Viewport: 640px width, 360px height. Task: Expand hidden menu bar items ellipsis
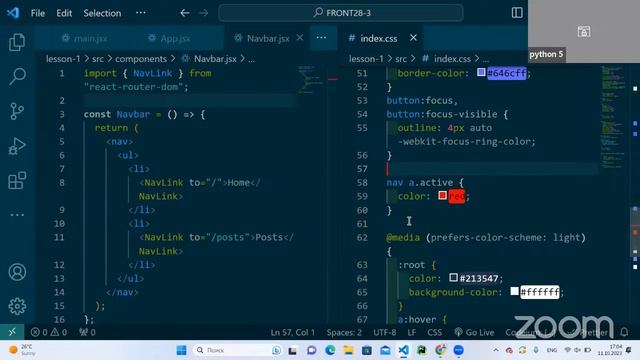coord(141,13)
